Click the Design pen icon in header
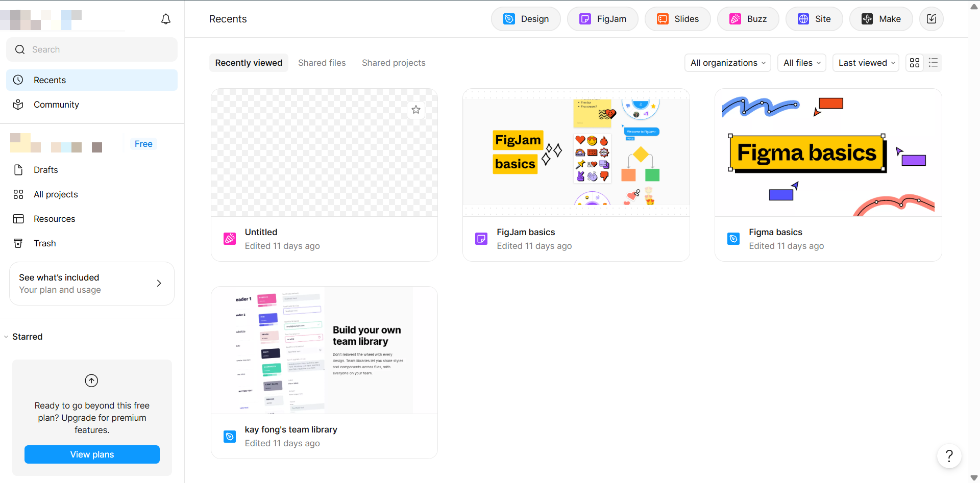980x483 pixels. pyautogui.click(x=509, y=19)
